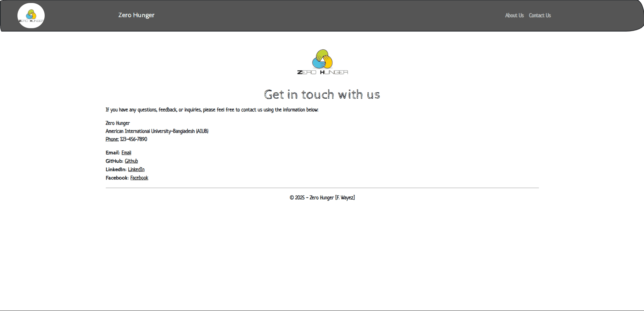Image resolution: width=644 pixels, height=311 pixels.
Task: Open the Contact Us nav item
Action: [540, 15]
